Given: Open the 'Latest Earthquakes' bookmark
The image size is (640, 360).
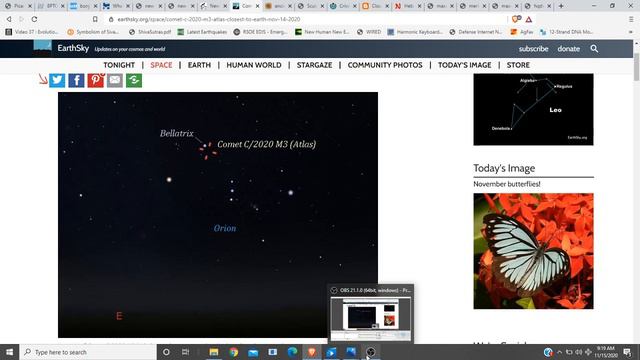Looking at the screenshot, I should [202, 32].
